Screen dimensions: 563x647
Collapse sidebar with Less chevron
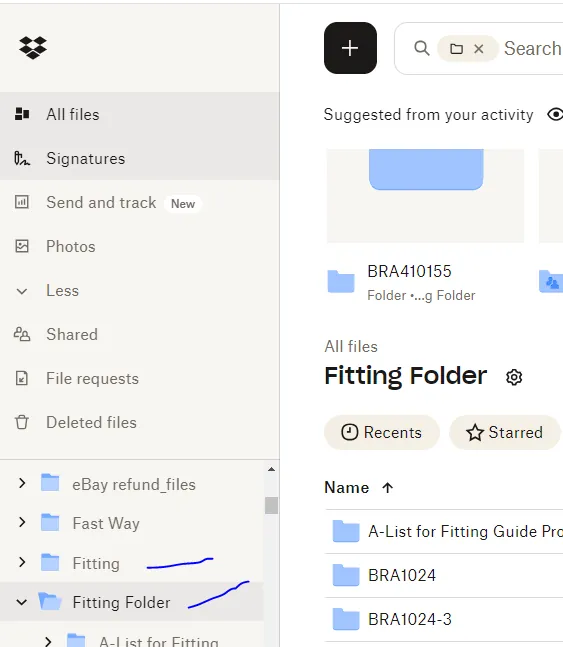click(x=21, y=291)
